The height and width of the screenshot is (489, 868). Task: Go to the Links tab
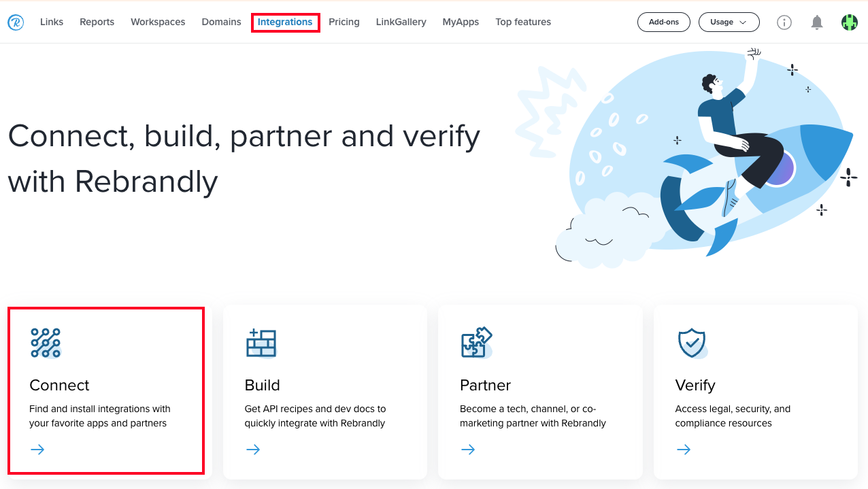point(52,22)
